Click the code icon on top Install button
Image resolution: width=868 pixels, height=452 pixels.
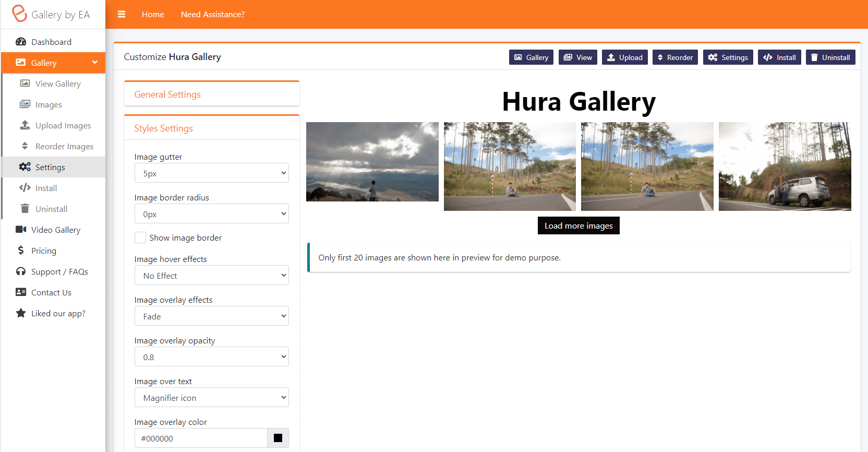pyautogui.click(x=768, y=57)
